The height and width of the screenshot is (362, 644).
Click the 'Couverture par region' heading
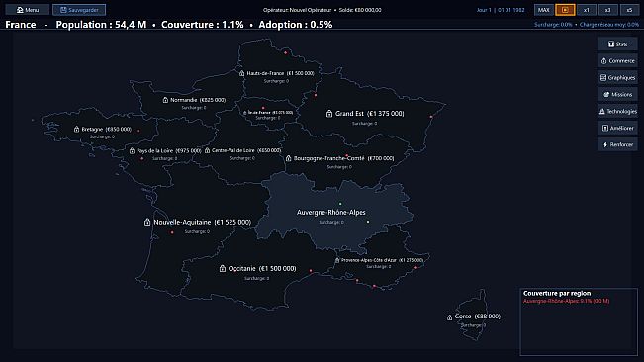point(557,293)
